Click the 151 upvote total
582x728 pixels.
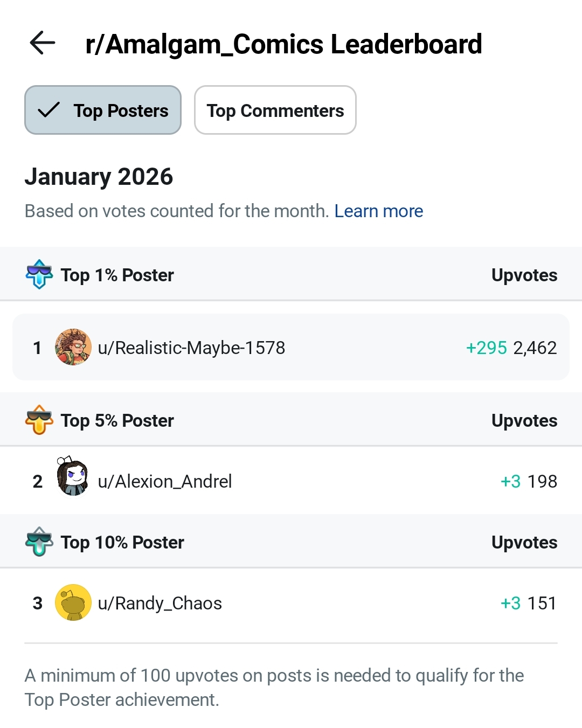[x=542, y=603]
